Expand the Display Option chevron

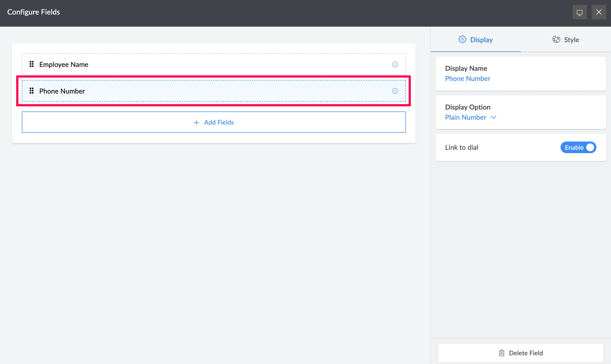tap(493, 117)
